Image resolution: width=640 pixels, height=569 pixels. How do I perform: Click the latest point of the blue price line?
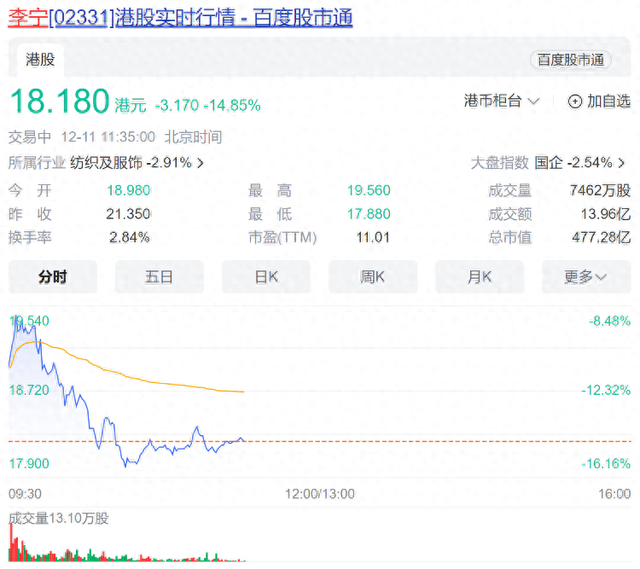point(244,440)
